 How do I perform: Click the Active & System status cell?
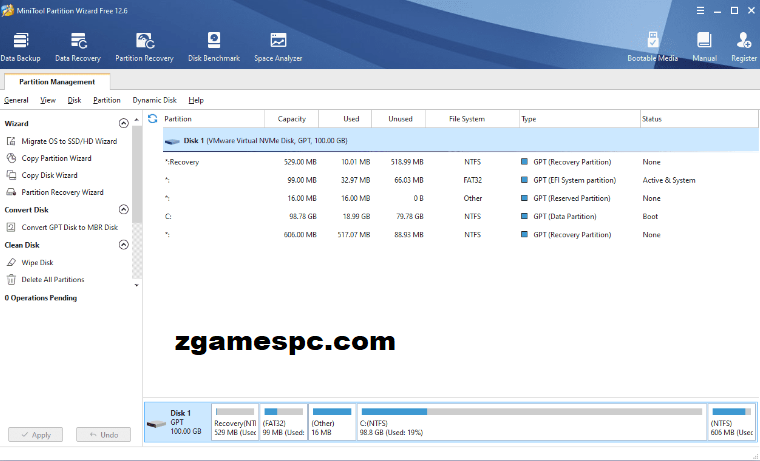click(669, 180)
